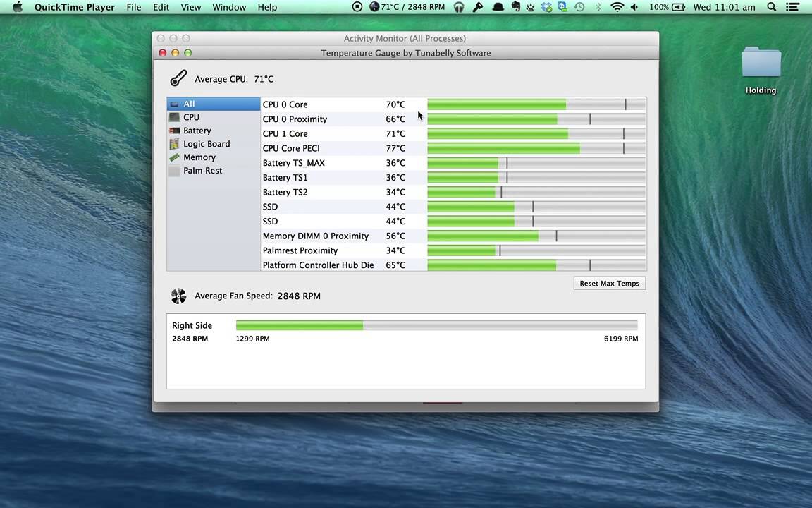Select the Palmrest Proximity row

pyautogui.click(x=453, y=250)
